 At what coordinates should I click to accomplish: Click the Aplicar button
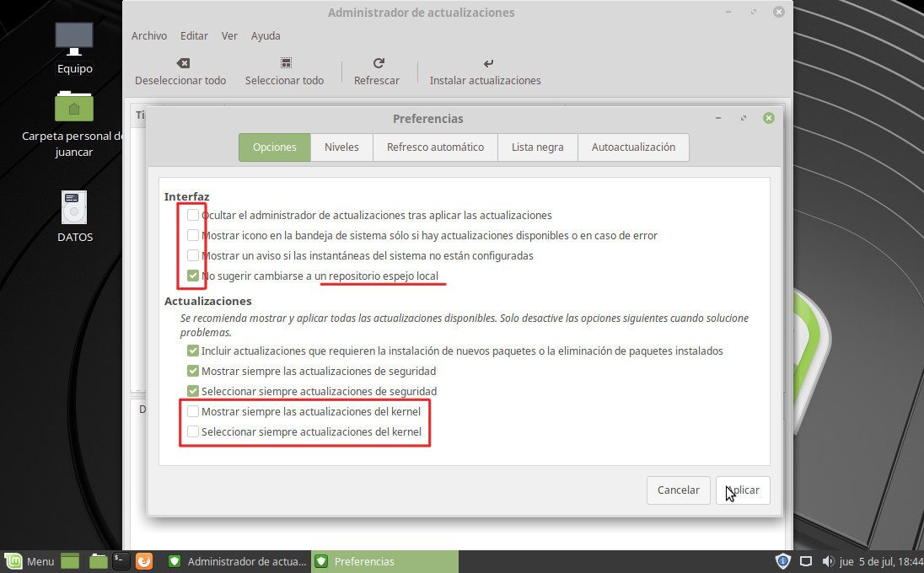[743, 490]
